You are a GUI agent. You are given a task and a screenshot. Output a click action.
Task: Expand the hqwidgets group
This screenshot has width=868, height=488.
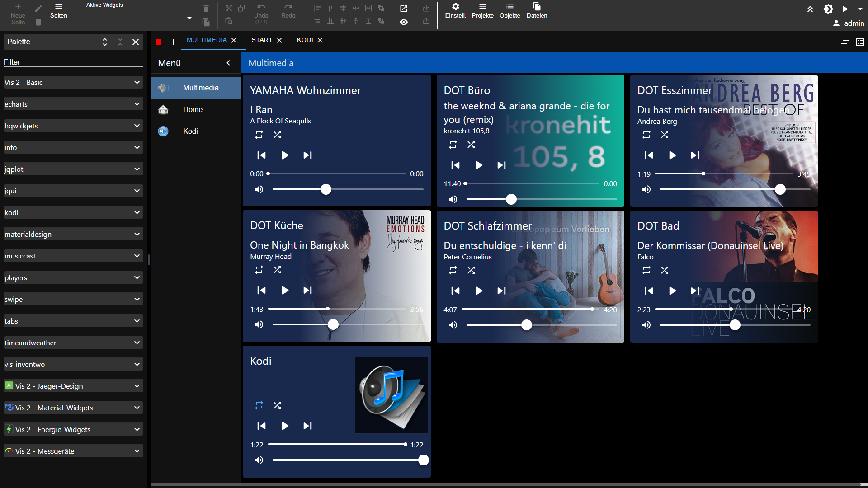pyautogui.click(x=73, y=126)
